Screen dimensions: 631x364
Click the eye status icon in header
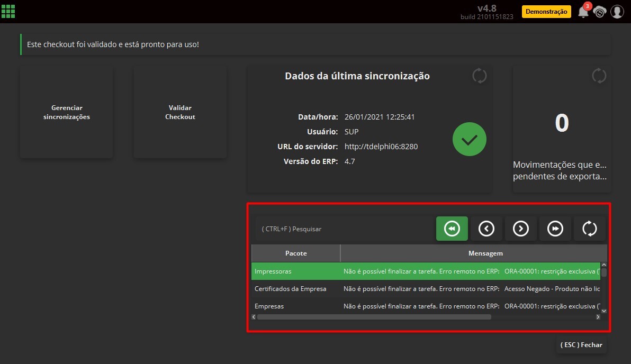[600, 12]
